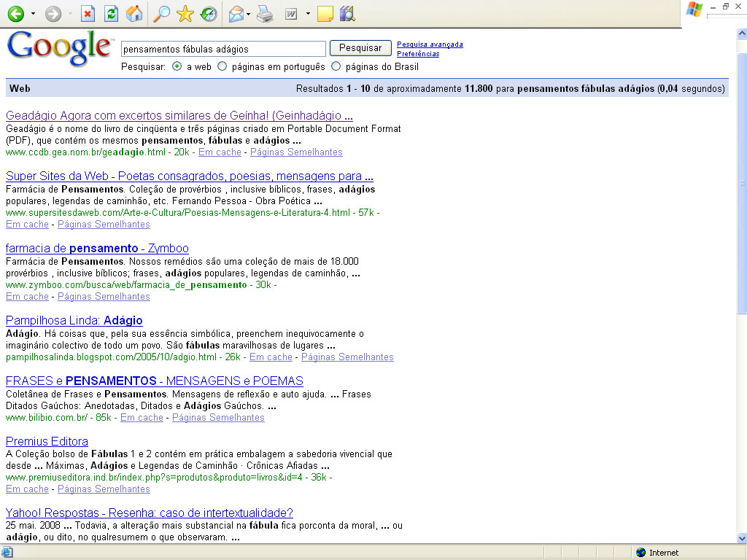Select 'páginas em português' radio option
This screenshot has height=560, width=747.
click(x=222, y=66)
